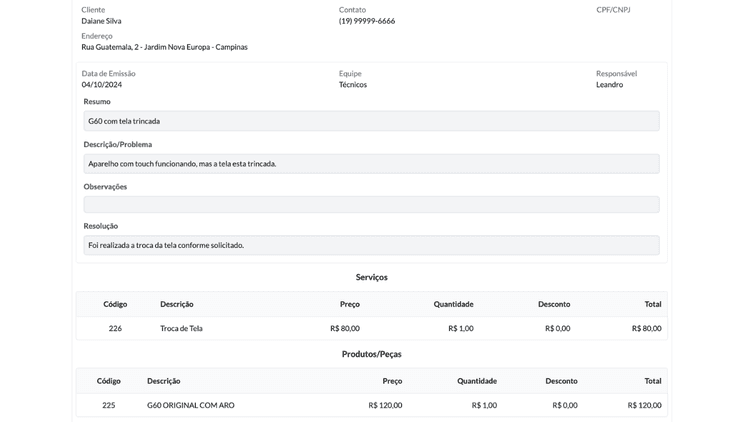750x422 pixels.
Task: Click the CPF/CNPJ label
Action: point(613,9)
